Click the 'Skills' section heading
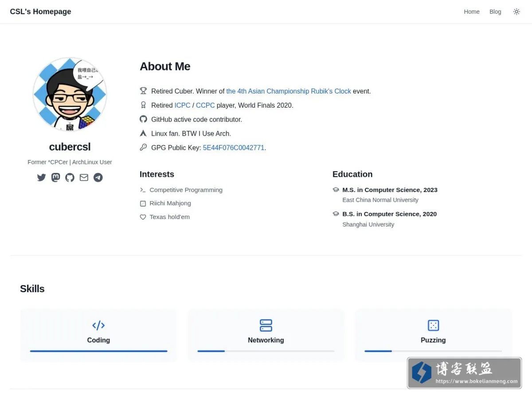 [x=32, y=289]
